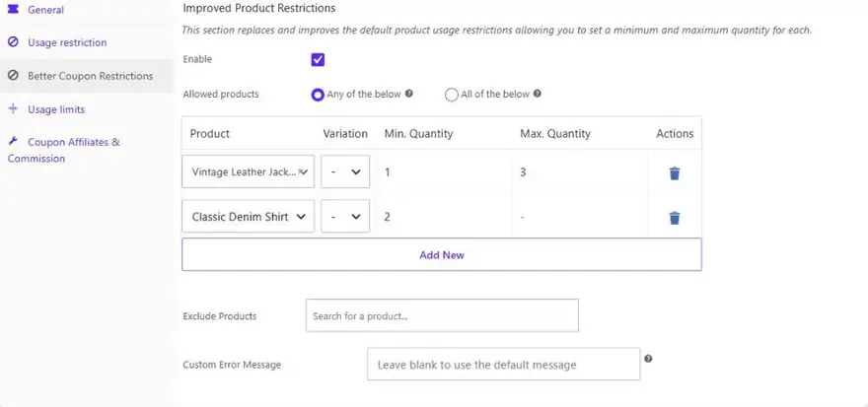Click Min. Quantity value 1
The height and width of the screenshot is (407, 868).
tap(388, 172)
